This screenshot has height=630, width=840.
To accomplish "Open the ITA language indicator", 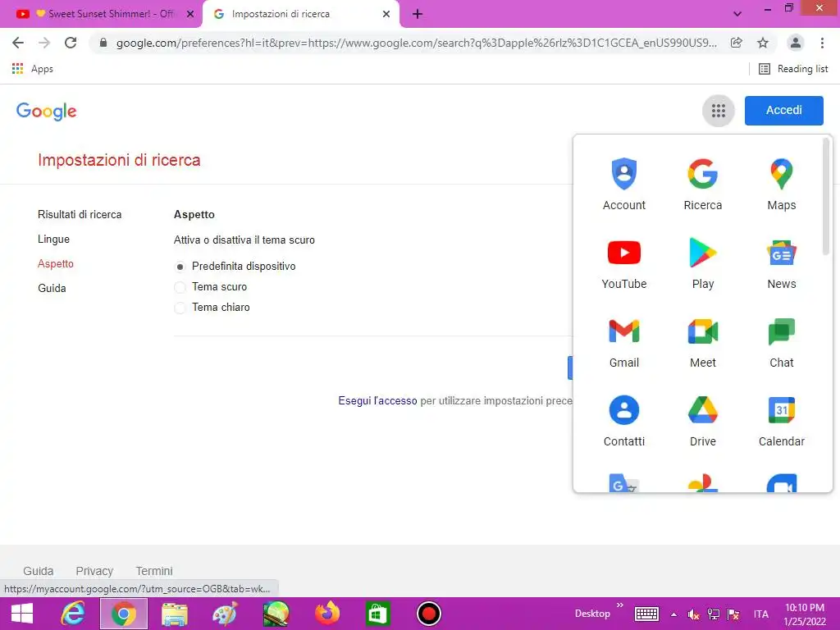I will (760, 614).
